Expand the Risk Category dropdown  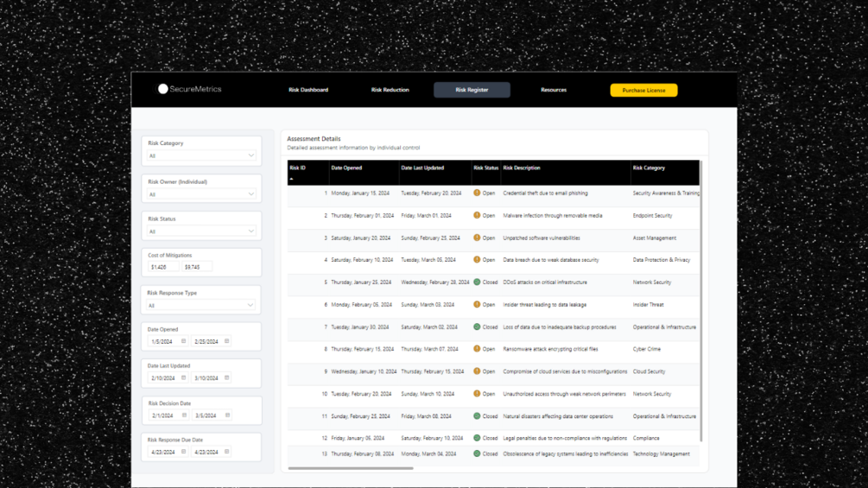click(x=201, y=156)
